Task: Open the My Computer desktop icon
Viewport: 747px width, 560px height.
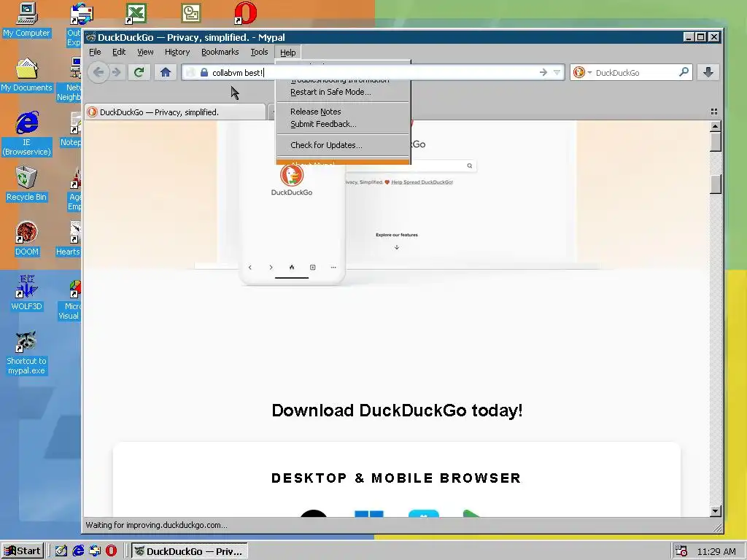Action: [26, 20]
